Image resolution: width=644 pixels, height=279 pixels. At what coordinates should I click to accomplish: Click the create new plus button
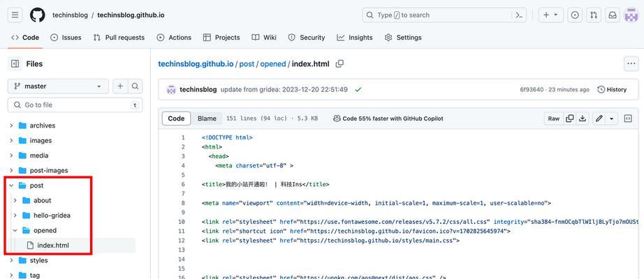point(550,15)
